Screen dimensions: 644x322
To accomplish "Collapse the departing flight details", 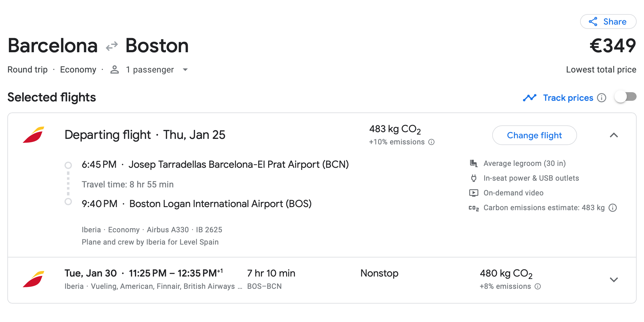I will tap(614, 135).
